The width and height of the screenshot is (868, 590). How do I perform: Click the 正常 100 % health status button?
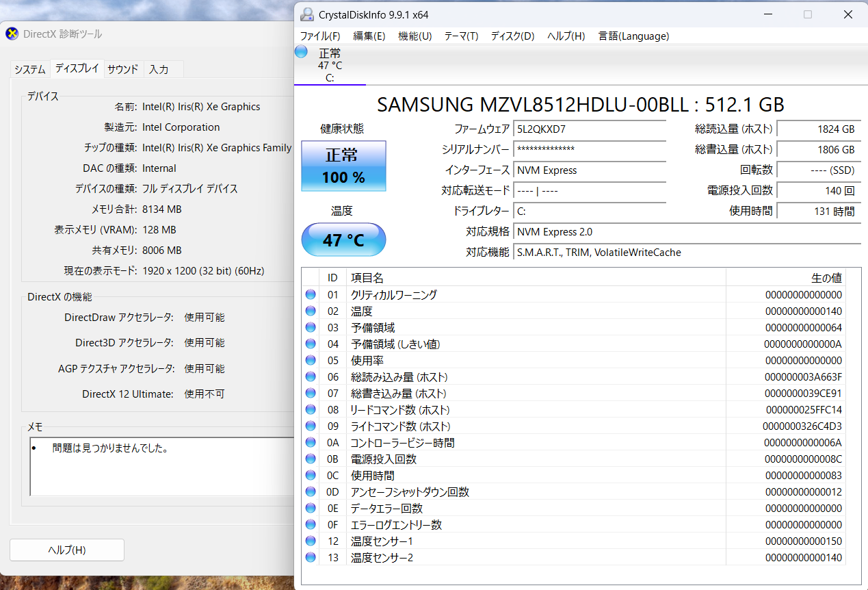[343, 166]
